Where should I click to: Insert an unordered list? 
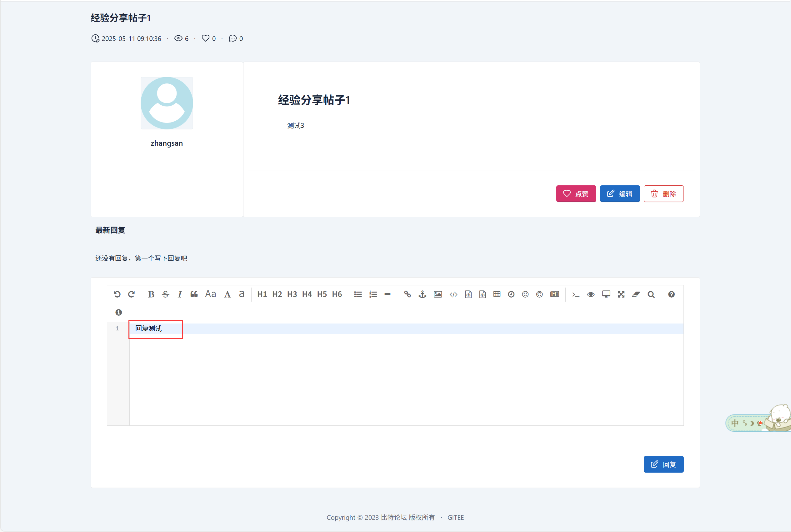(x=358, y=294)
